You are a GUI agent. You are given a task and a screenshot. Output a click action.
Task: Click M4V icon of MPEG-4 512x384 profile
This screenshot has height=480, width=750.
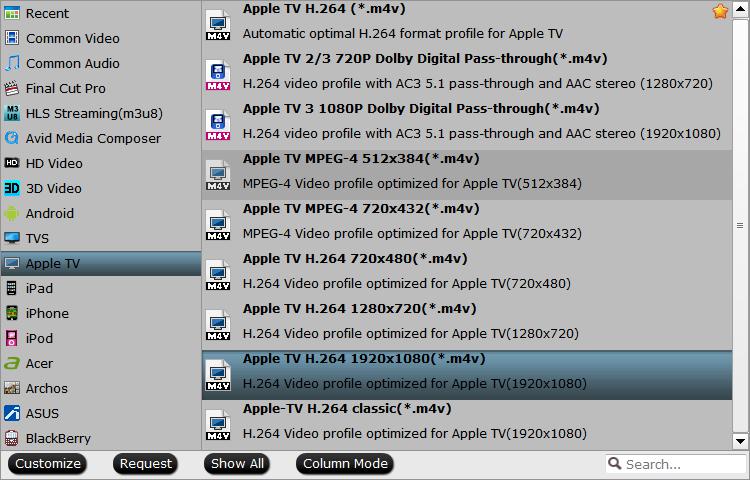click(x=218, y=175)
